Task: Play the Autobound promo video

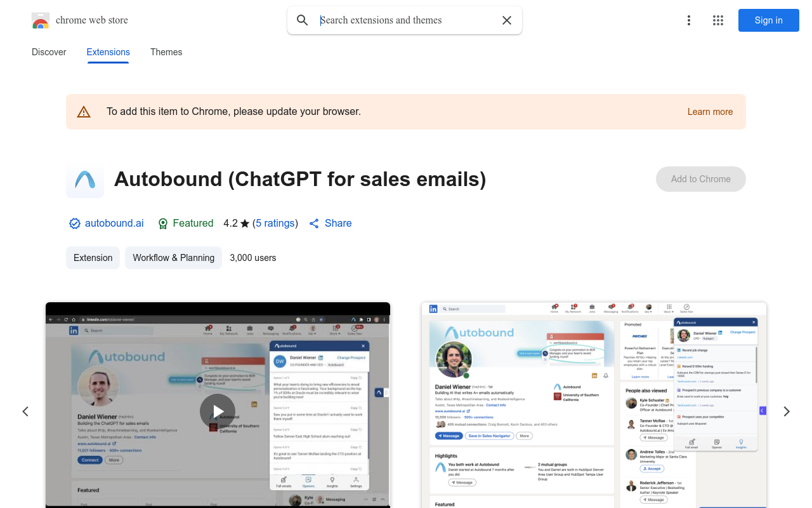Action: point(218,411)
